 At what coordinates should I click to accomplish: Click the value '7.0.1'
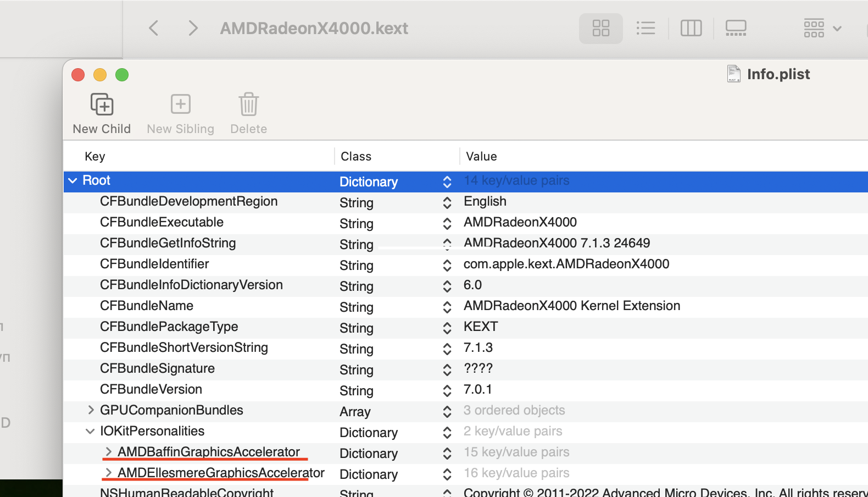click(478, 389)
